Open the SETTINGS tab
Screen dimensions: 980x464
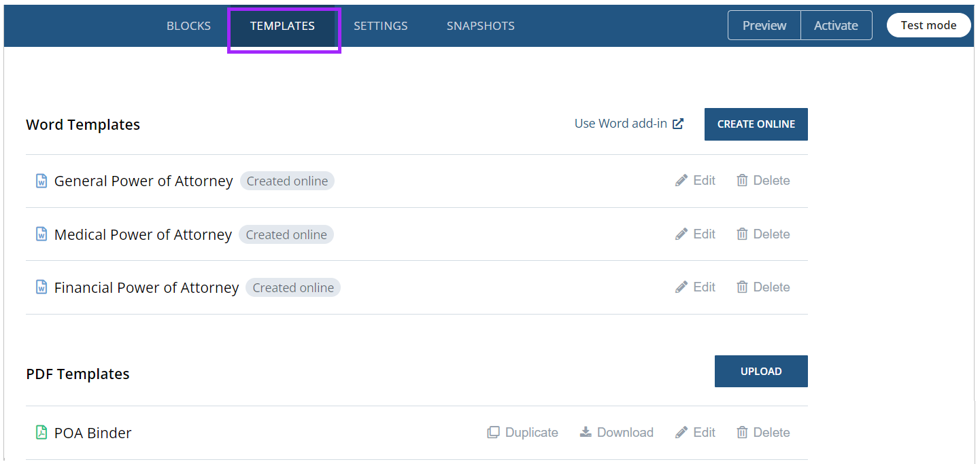point(380,25)
